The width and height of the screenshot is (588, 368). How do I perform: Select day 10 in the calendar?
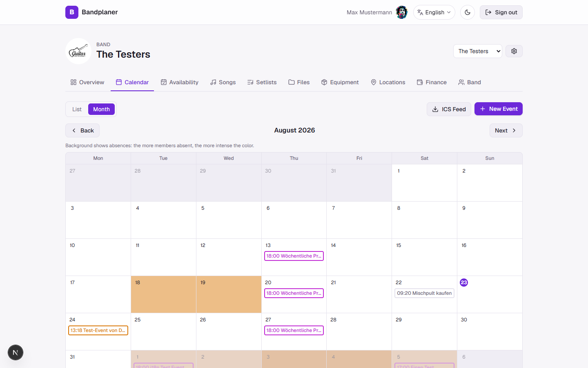[98, 257]
